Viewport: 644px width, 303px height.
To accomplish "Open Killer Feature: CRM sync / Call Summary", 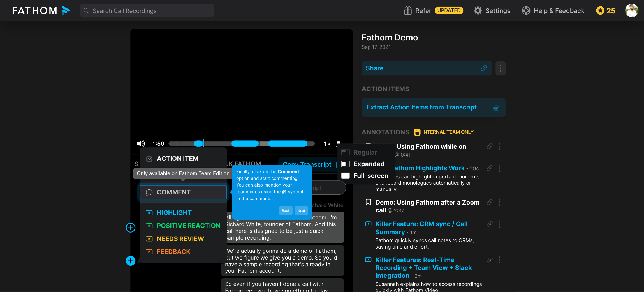I will 421,228.
